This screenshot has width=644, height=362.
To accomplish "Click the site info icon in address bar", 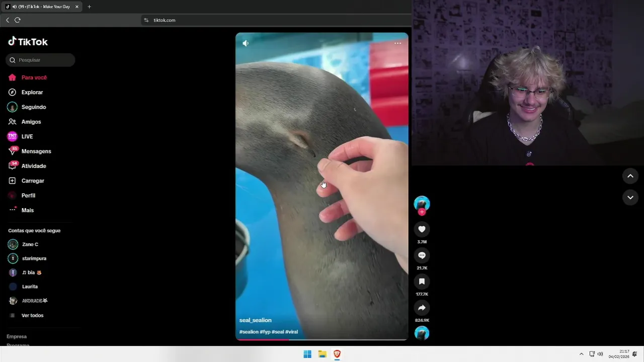I will tap(146, 20).
